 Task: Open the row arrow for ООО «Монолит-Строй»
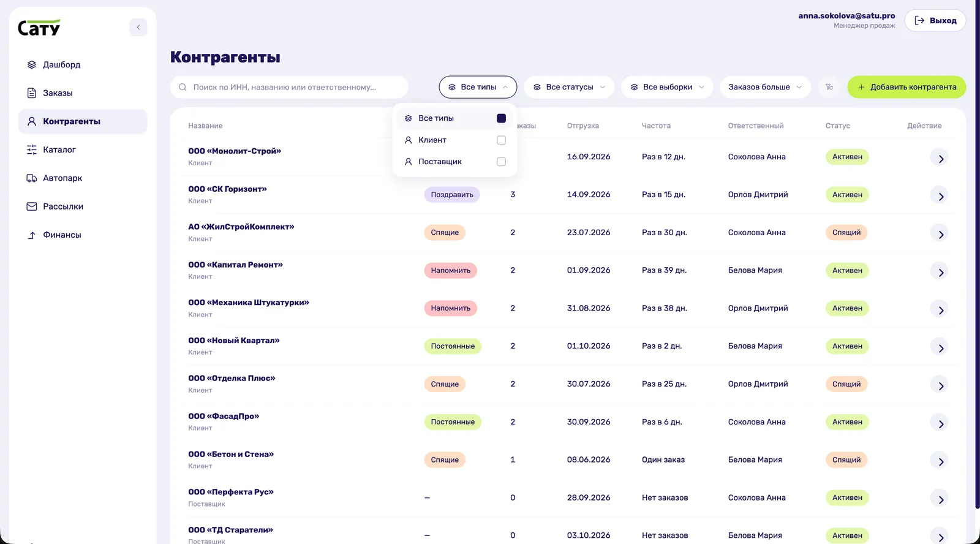pos(940,158)
